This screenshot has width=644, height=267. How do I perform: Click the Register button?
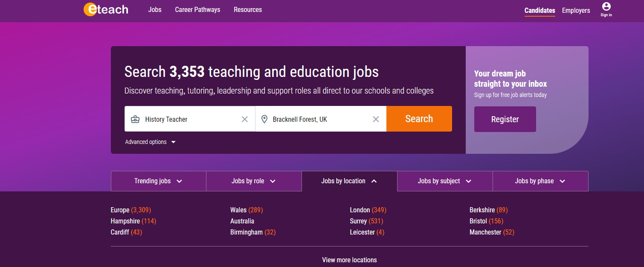coord(505,119)
